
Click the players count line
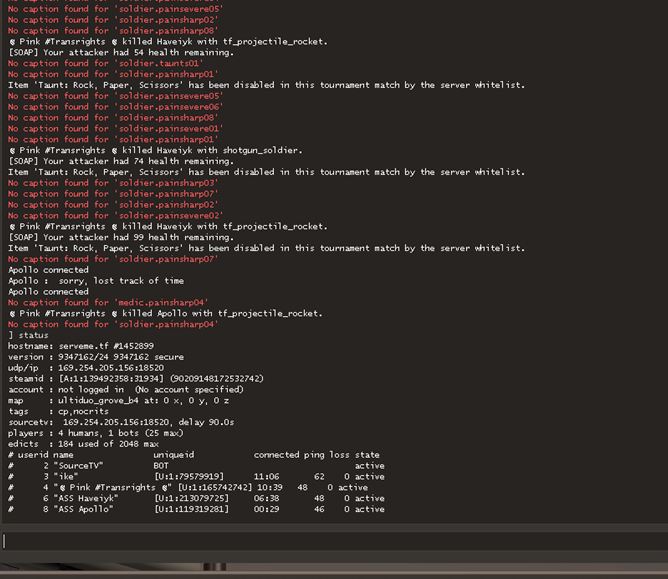[95, 433]
